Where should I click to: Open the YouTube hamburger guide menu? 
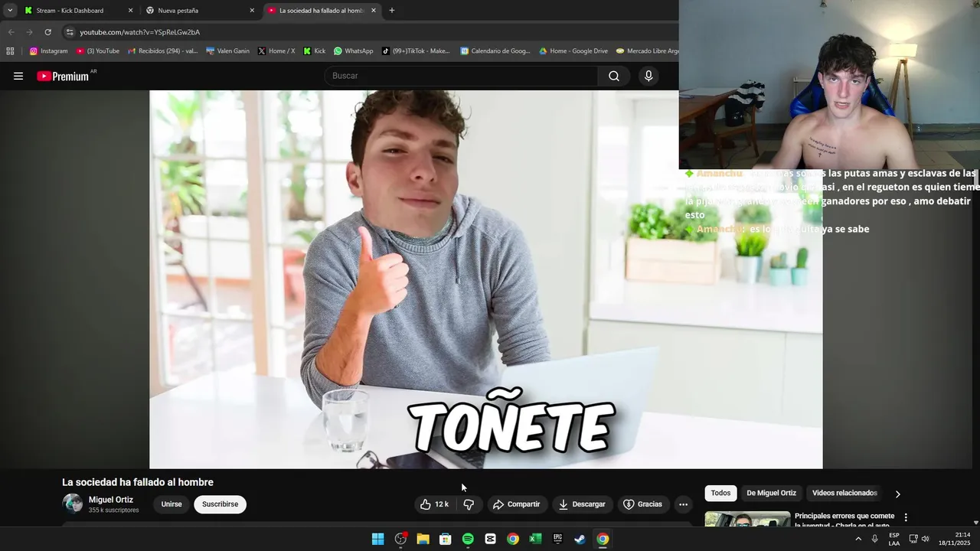click(x=18, y=76)
